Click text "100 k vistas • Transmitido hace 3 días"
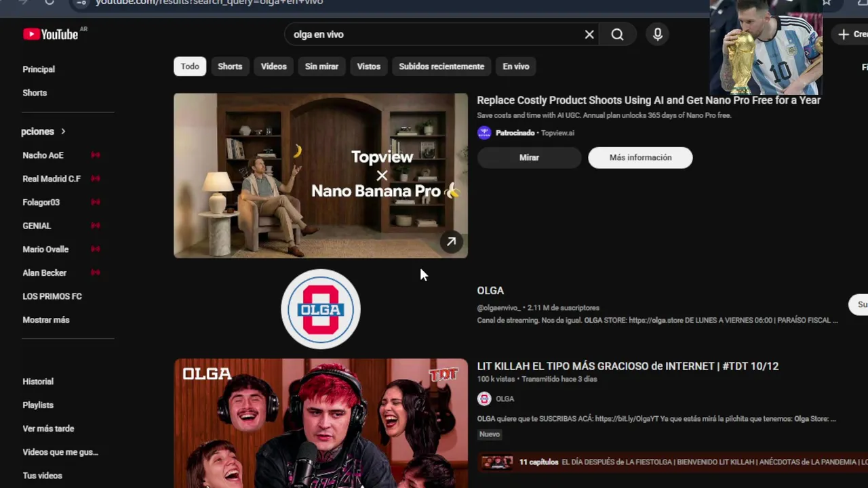868x488 pixels. pos(537,379)
